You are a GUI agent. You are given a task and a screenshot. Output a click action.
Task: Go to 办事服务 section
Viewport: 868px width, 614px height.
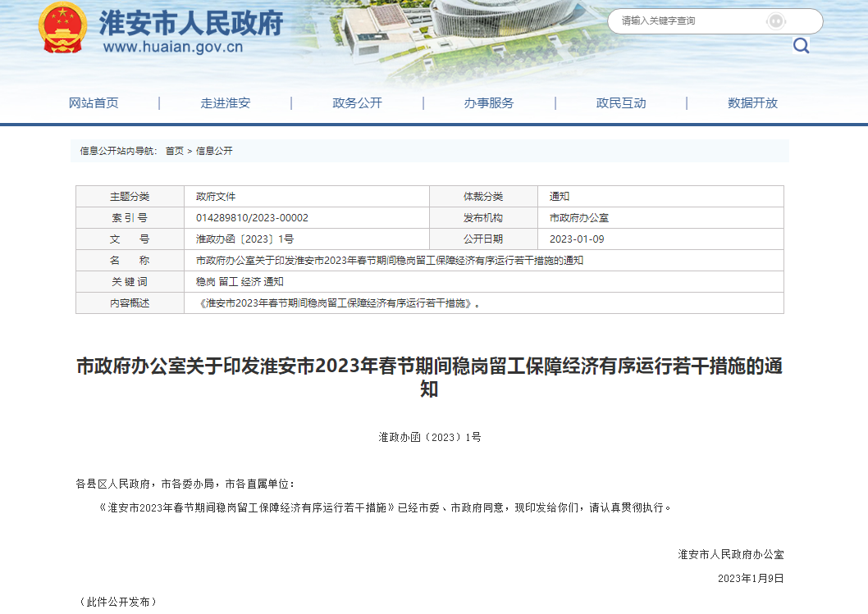click(x=489, y=103)
